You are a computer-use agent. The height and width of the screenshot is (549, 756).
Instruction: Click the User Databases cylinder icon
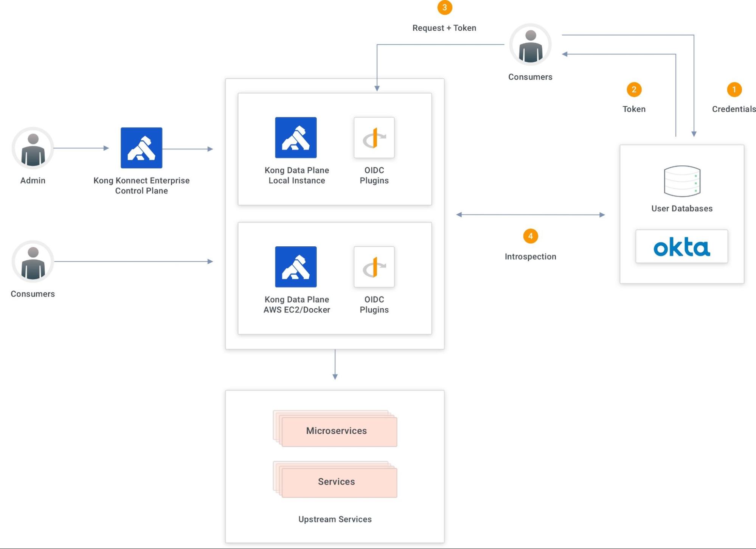(682, 181)
